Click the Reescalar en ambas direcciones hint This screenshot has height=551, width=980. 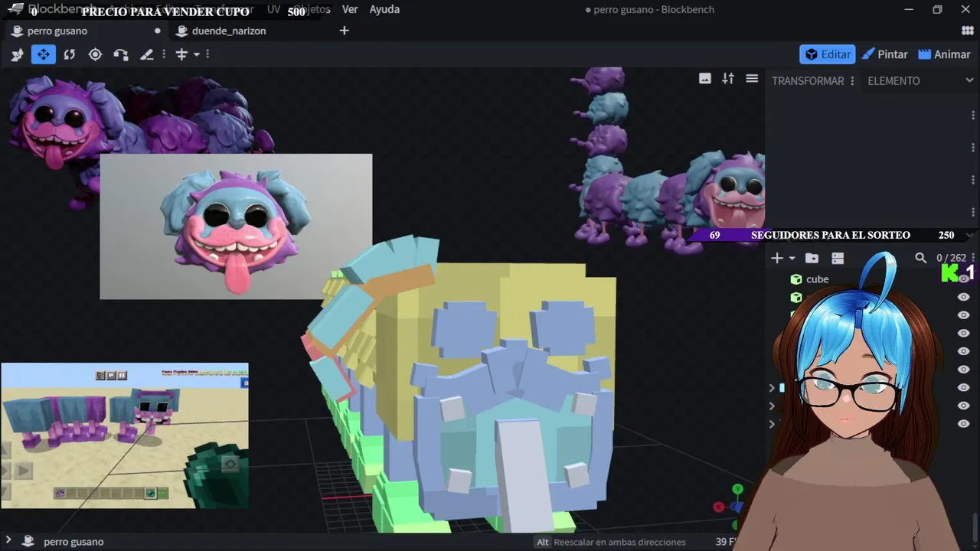(x=619, y=542)
